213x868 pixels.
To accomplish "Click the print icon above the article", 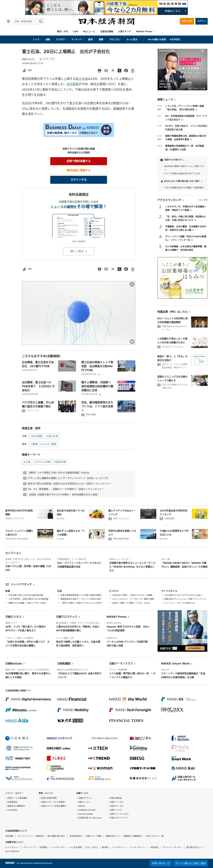I will point(99,71).
